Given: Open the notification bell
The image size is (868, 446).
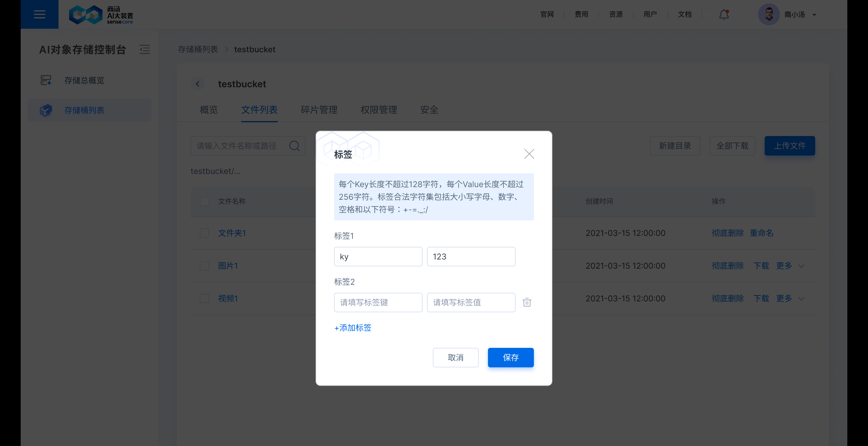Looking at the screenshot, I should 723,14.
